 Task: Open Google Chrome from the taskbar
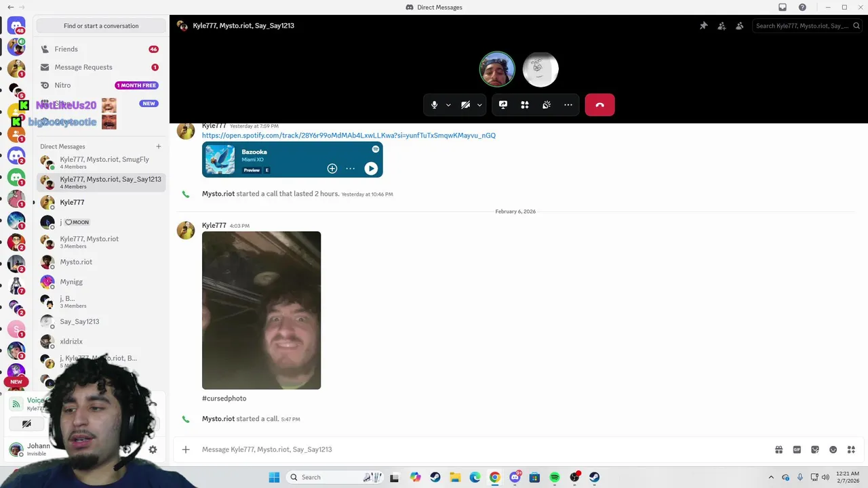495,477
